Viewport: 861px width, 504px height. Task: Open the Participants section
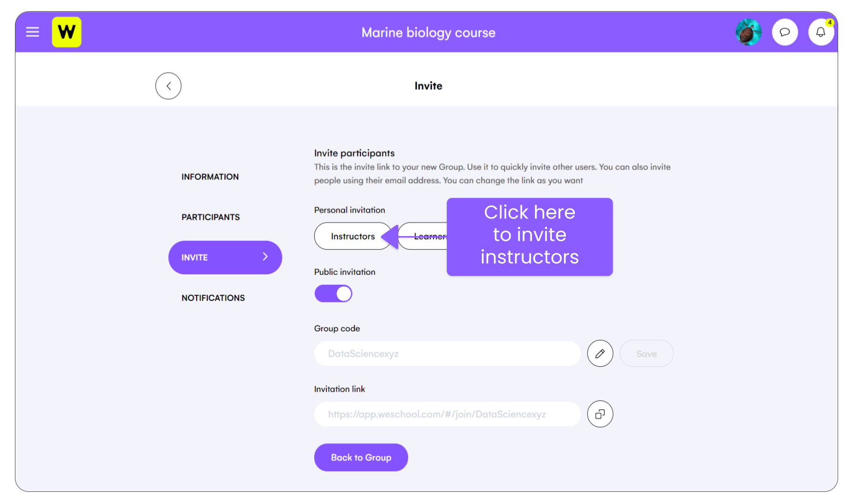[x=211, y=217]
